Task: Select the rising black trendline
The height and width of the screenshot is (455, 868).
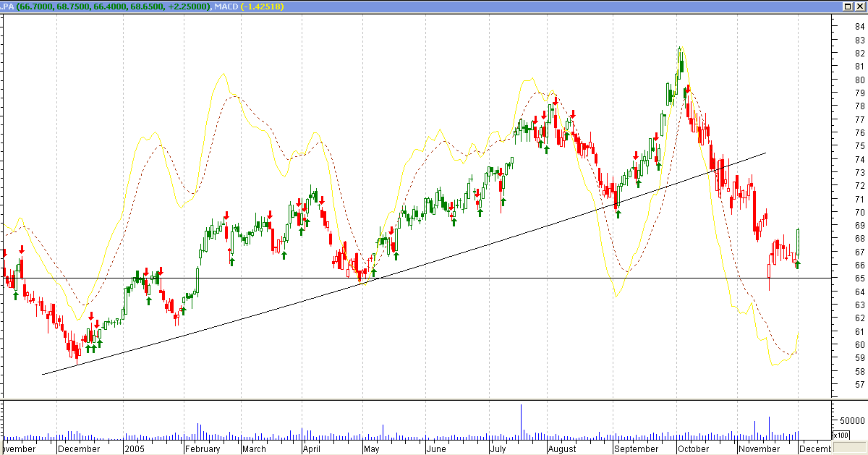Action: point(404,264)
